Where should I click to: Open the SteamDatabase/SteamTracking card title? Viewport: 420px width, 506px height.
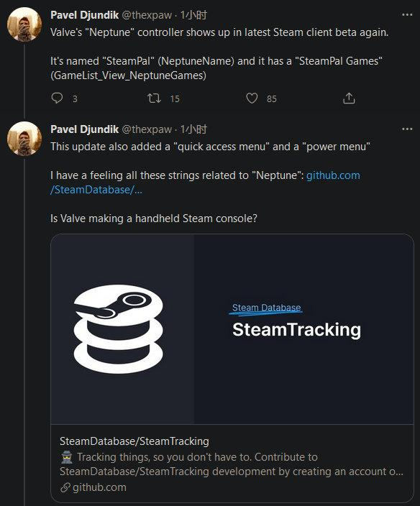click(134, 441)
